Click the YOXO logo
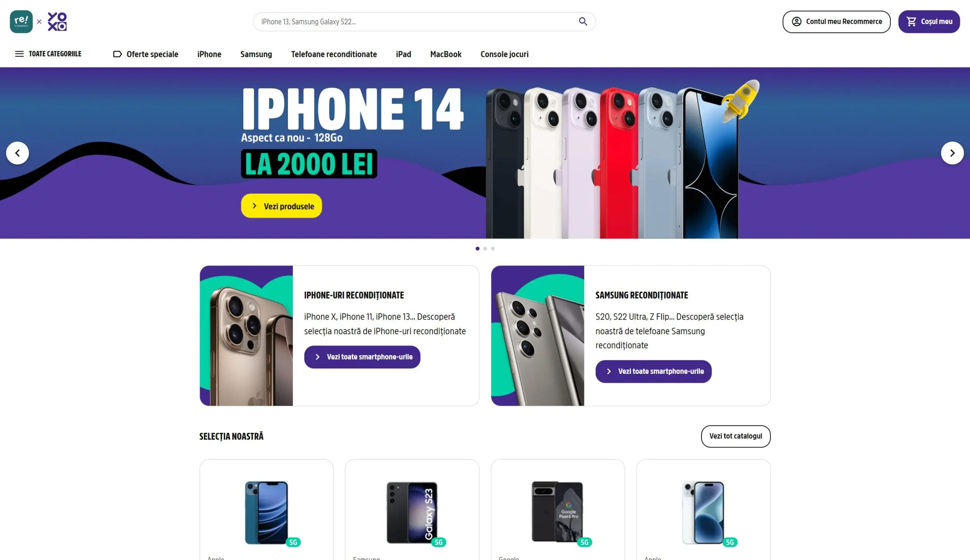Viewport: 970px width, 560px height. [x=57, y=22]
